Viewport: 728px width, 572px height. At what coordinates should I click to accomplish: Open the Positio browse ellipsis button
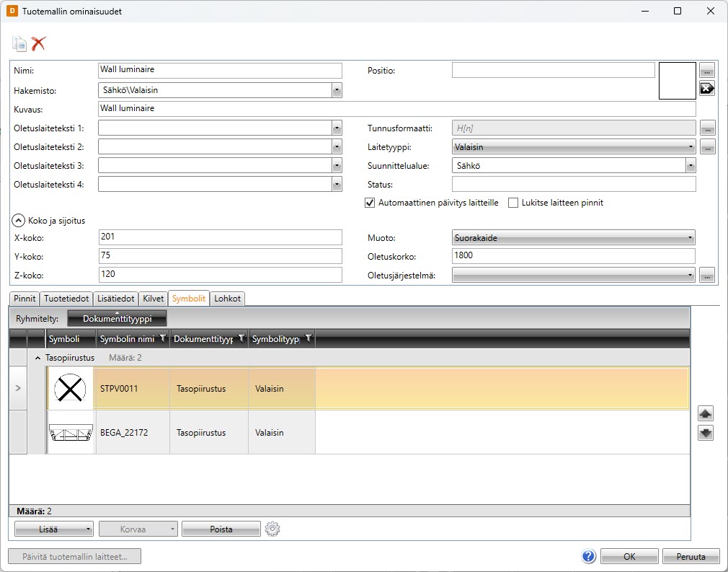[706, 71]
